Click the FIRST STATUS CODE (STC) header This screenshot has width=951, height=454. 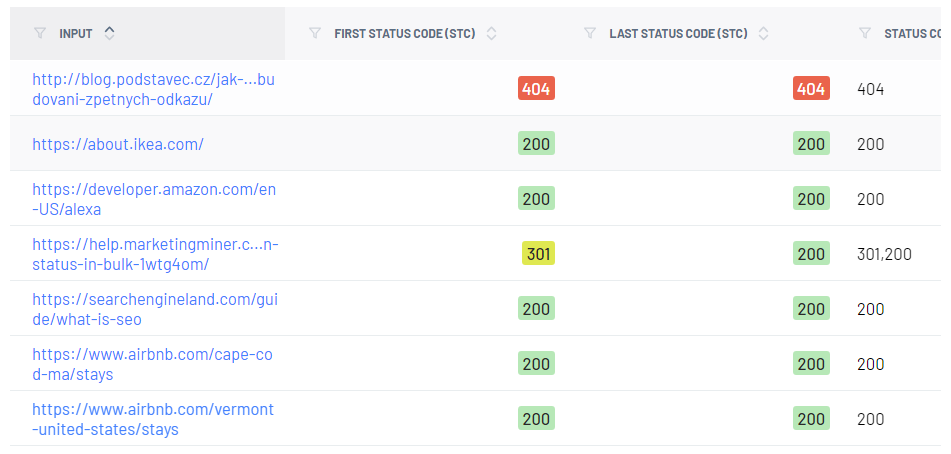tap(405, 34)
